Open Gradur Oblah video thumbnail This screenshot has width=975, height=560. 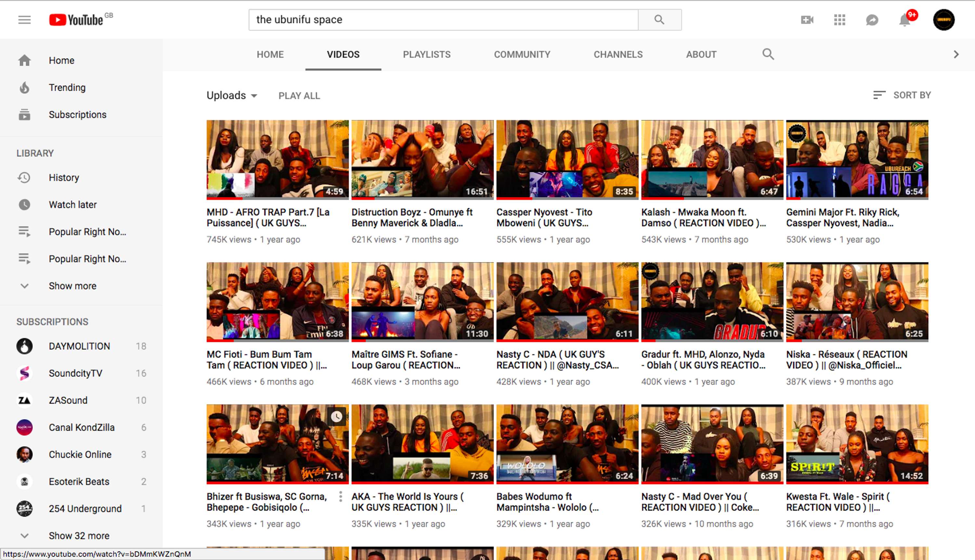(x=712, y=302)
